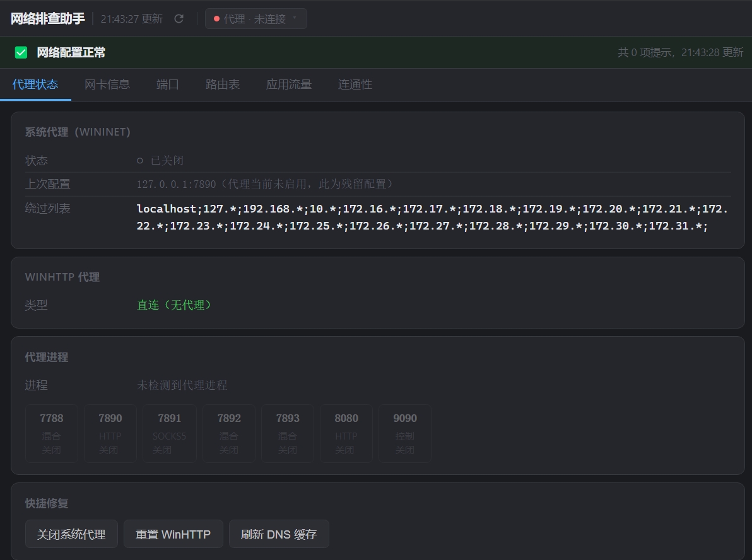Image resolution: width=752 pixels, height=560 pixels.
Task: Click the 系统代理 (WININET) heading
Action: (x=78, y=132)
